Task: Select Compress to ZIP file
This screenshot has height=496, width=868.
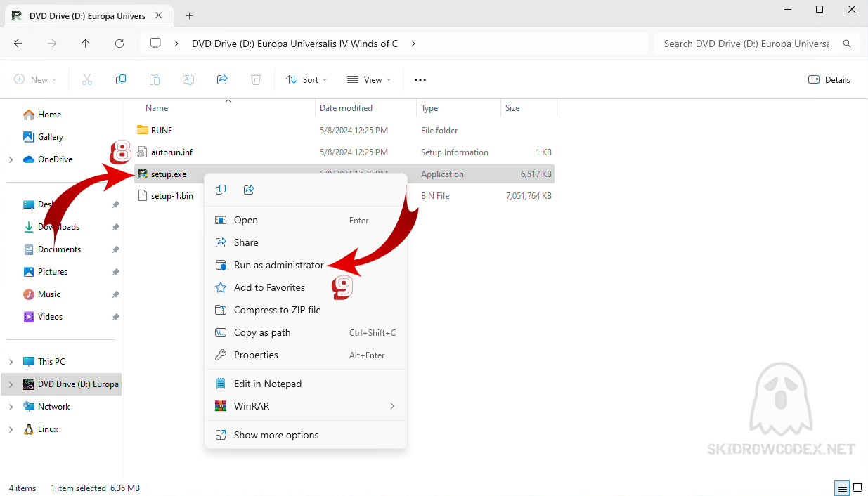Action: [306, 310]
